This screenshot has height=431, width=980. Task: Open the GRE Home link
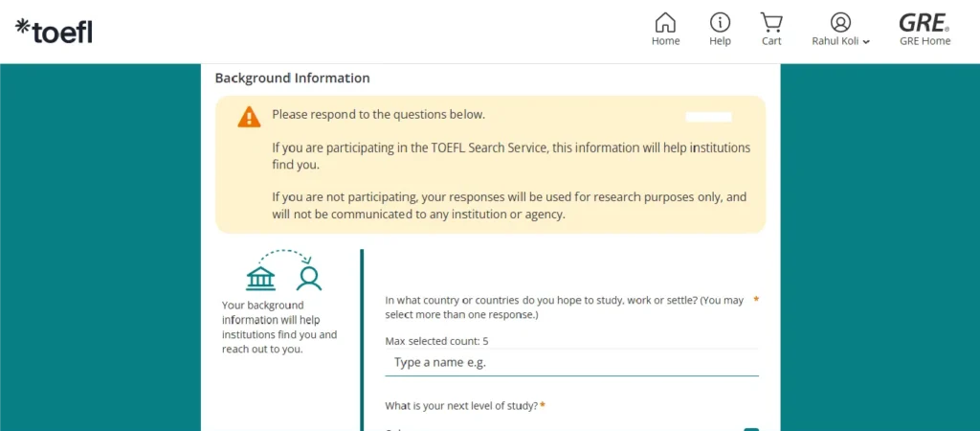(924, 41)
